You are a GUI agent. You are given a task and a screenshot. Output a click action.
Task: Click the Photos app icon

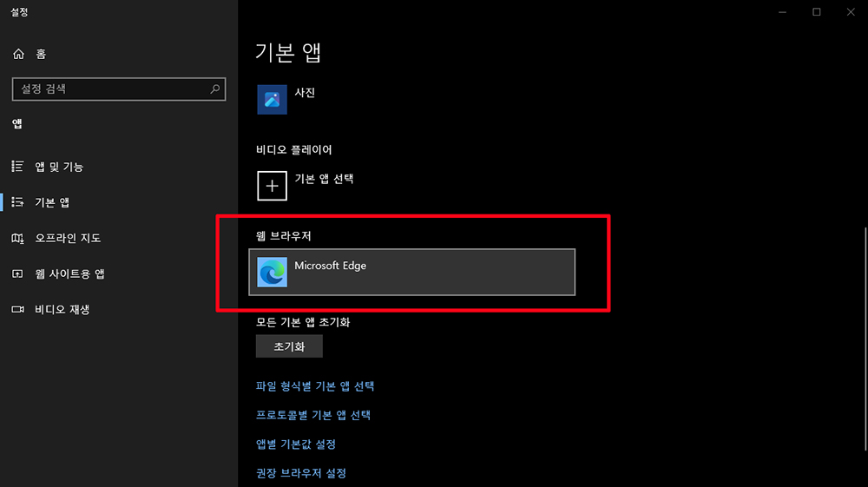(272, 100)
